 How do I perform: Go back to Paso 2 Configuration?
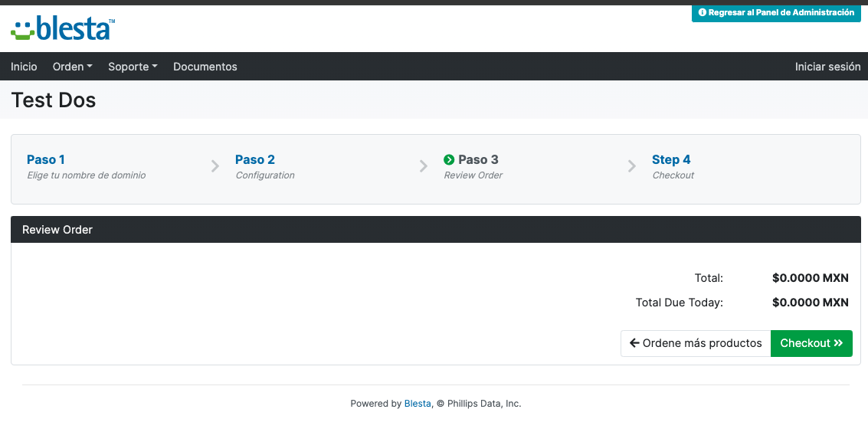tap(254, 160)
